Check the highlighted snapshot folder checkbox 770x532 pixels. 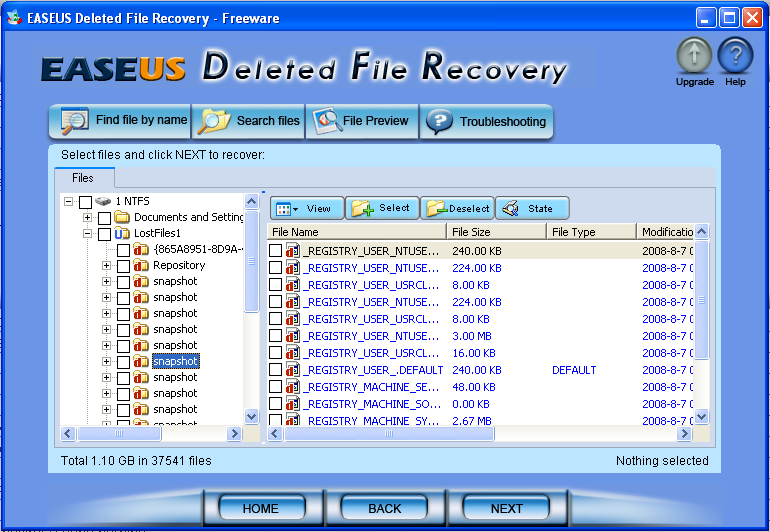click(123, 362)
